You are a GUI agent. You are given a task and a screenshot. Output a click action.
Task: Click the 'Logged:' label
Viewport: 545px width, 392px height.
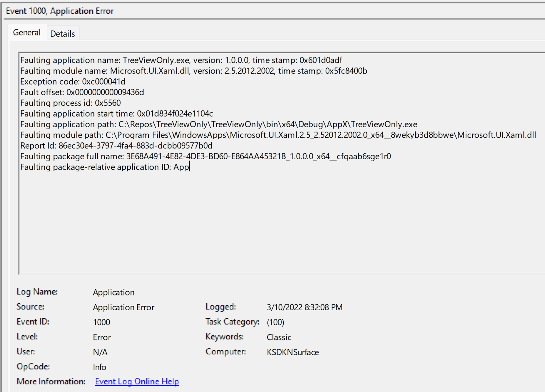[x=221, y=307]
